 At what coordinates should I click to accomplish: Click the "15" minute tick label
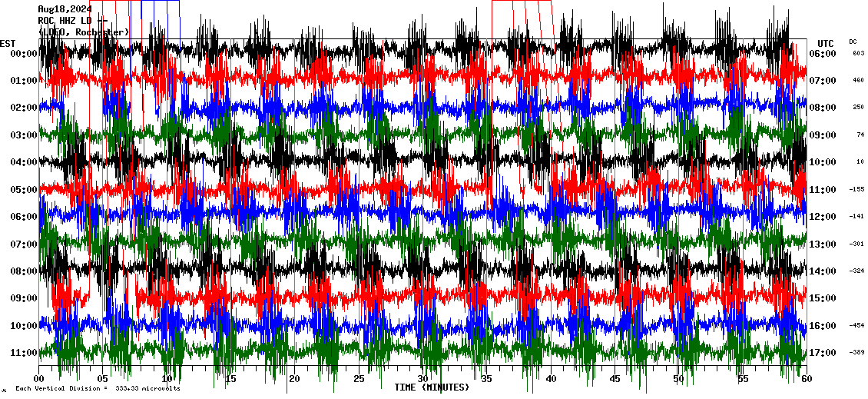pos(231,379)
